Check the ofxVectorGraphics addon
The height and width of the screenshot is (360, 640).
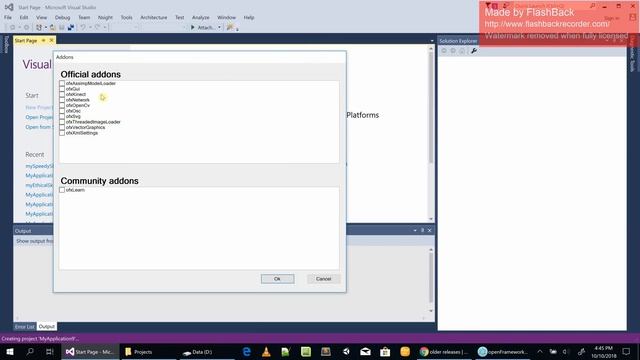coord(62,127)
